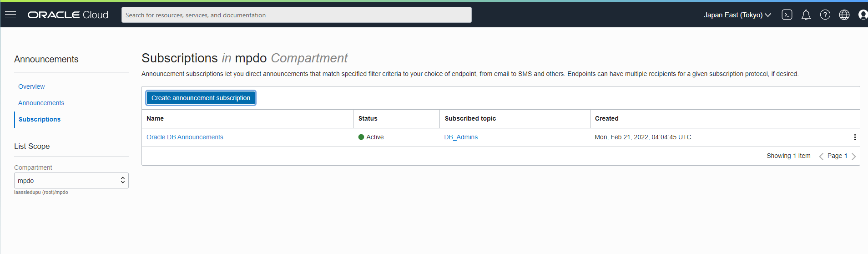Open the Overview section

31,86
